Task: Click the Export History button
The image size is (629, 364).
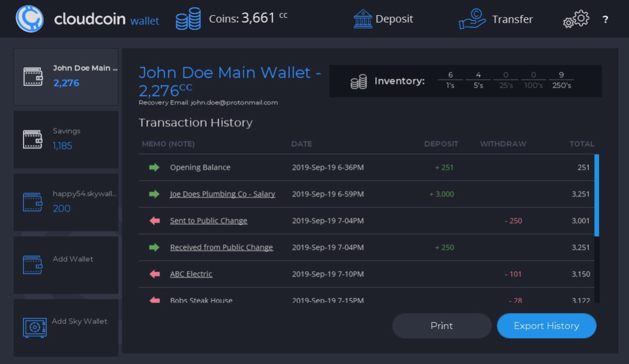Action: point(547,326)
